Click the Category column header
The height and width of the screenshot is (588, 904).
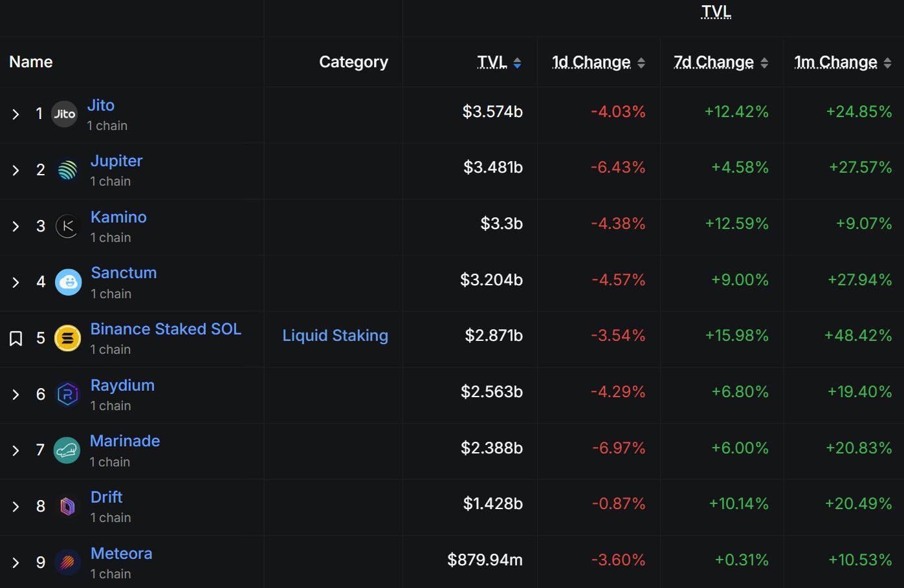tap(353, 62)
